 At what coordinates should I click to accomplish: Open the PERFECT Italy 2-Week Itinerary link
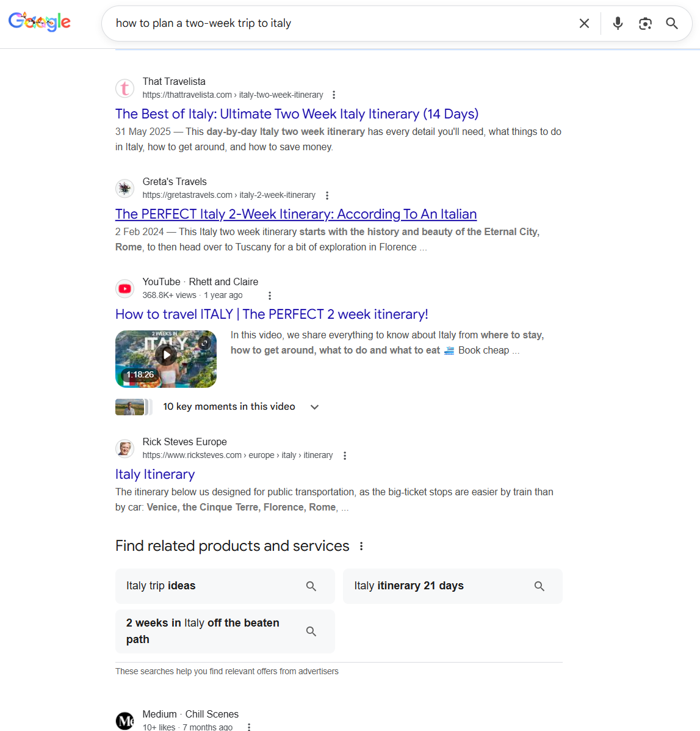[x=296, y=214]
